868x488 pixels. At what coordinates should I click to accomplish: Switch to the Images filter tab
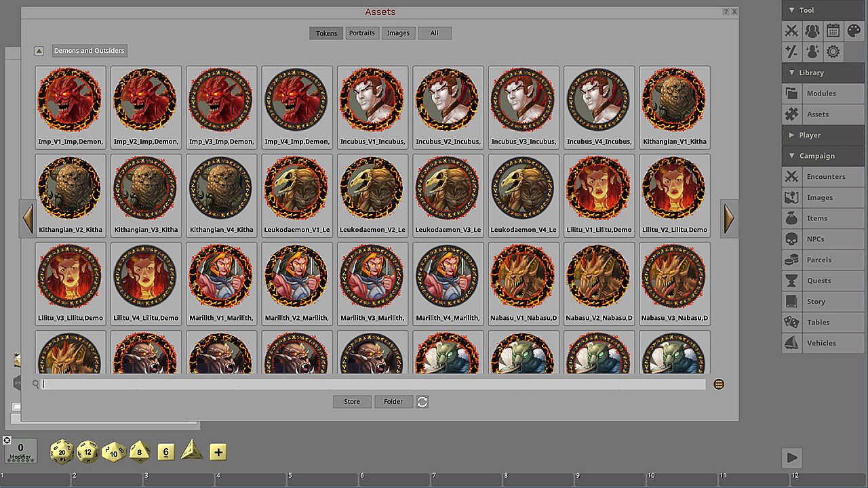[398, 33]
